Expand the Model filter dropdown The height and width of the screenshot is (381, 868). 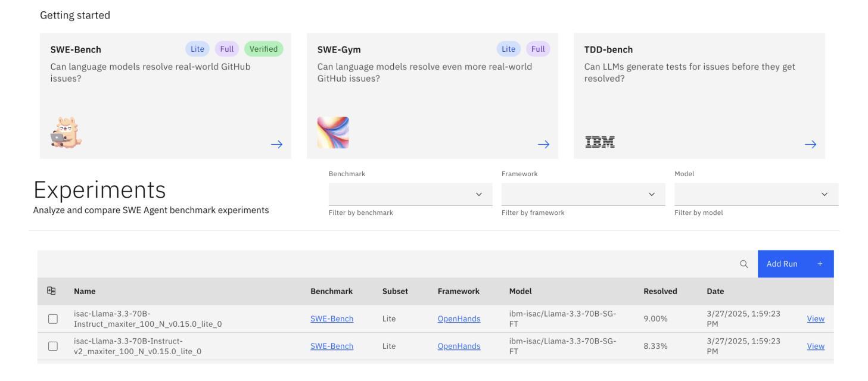tap(756, 195)
